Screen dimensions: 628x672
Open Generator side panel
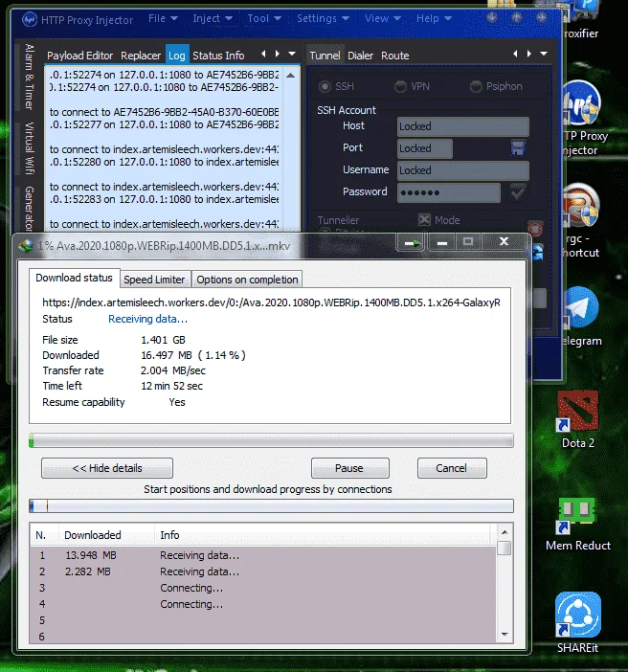[29, 209]
